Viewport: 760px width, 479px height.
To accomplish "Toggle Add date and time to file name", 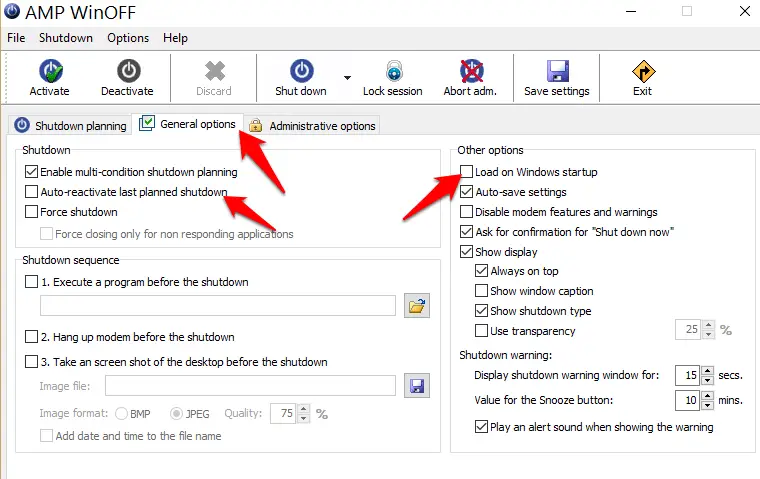I will click(47, 435).
